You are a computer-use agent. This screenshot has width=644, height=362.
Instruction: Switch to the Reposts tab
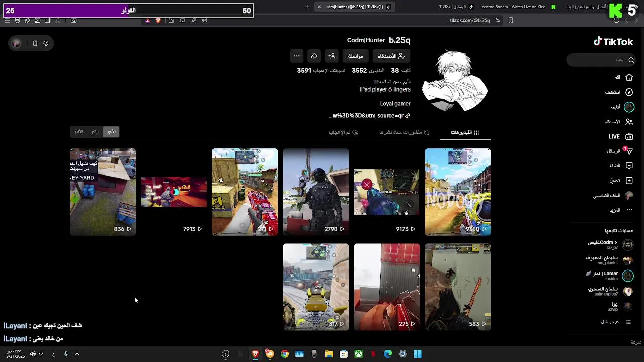[404, 132]
